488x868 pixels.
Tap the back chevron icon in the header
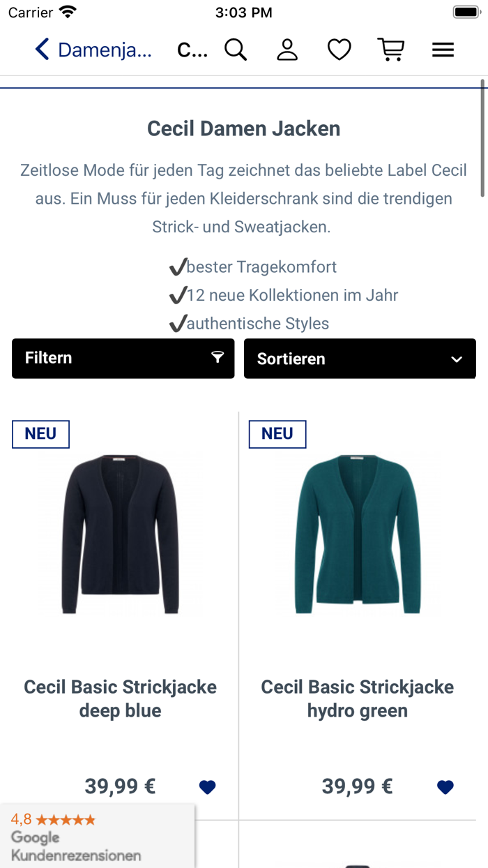click(x=40, y=50)
